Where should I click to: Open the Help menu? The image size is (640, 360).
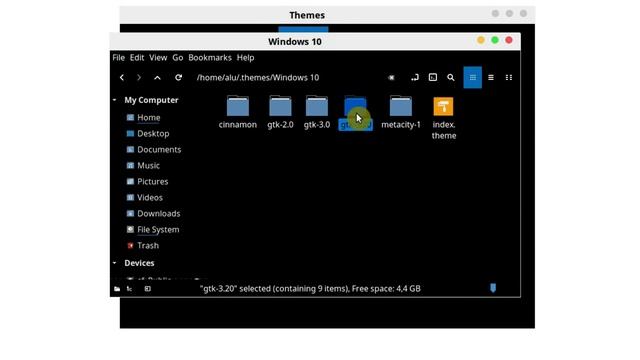point(245,58)
